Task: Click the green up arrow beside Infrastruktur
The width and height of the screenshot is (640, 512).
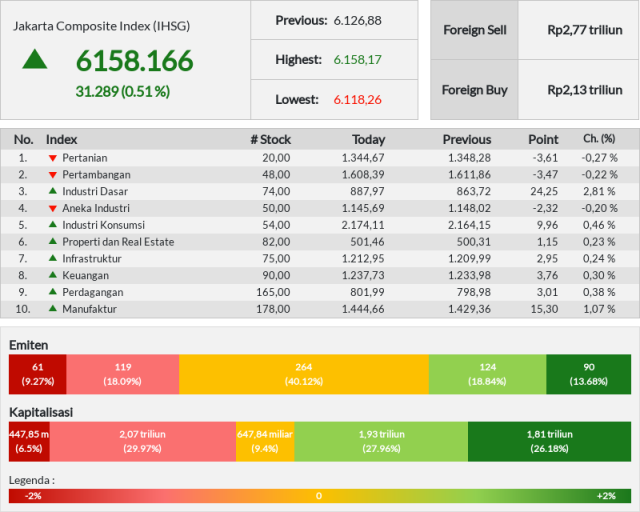Action: point(53,258)
